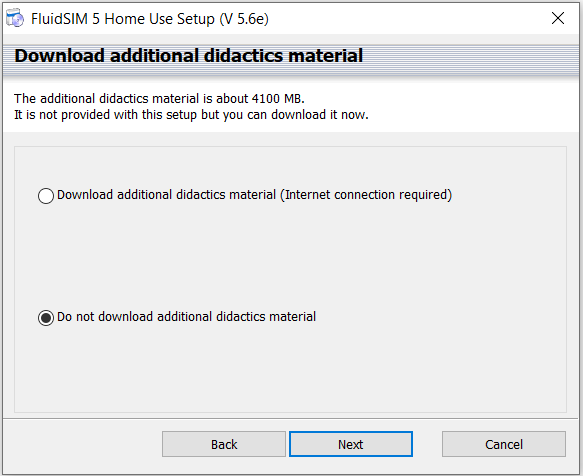Viewport: 583px width, 476px height.
Task: Click the gap between Next and Cancel buttons
Action: coord(427,444)
